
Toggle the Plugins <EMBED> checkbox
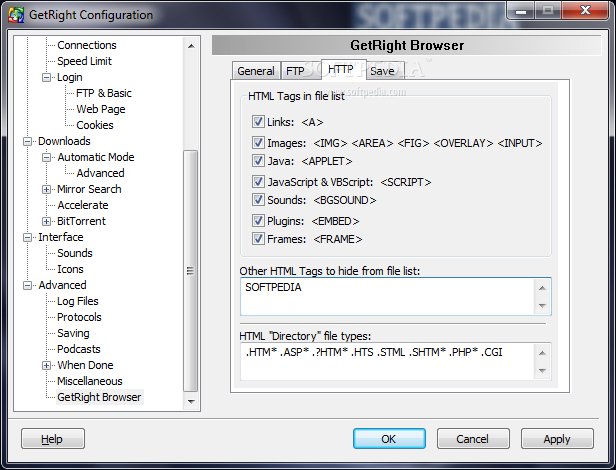(x=258, y=220)
